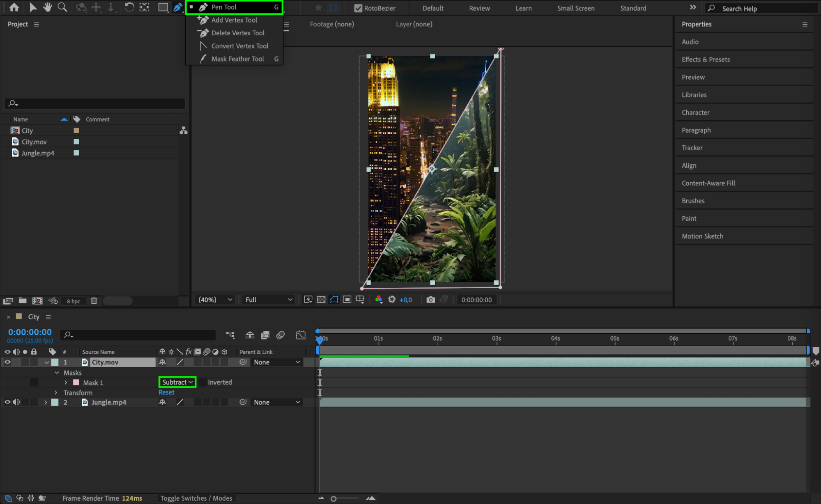The width and height of the screenshot is (821, 504).
Task: Select the Rotation tool
Action: (129, 7)
